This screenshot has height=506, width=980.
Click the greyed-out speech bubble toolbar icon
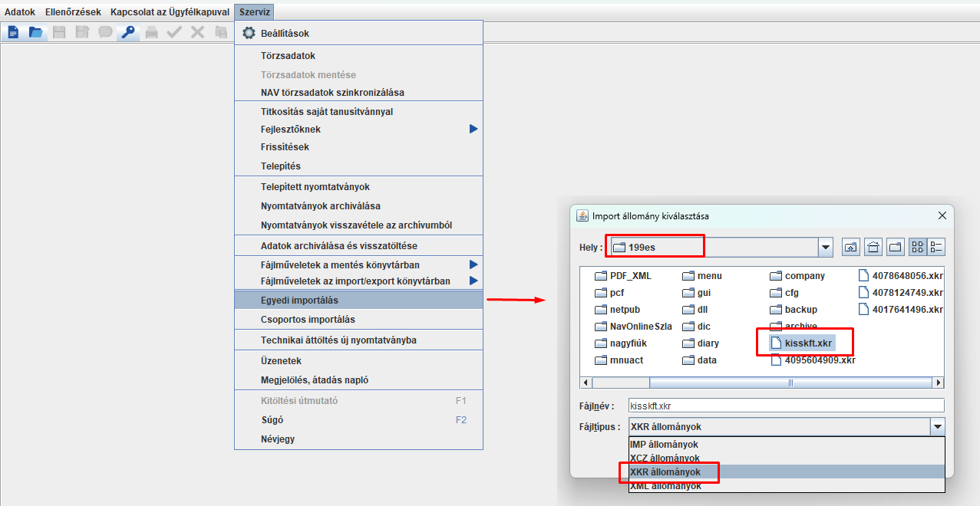[104, 32]
